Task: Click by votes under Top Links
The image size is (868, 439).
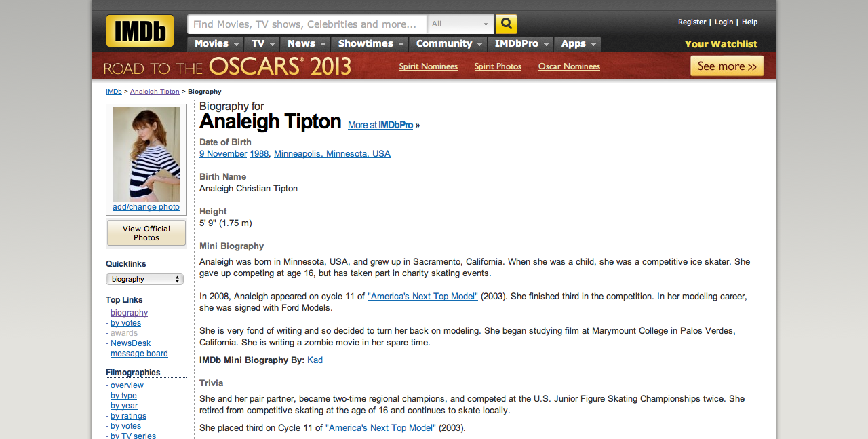Action: tap(125, 323)
